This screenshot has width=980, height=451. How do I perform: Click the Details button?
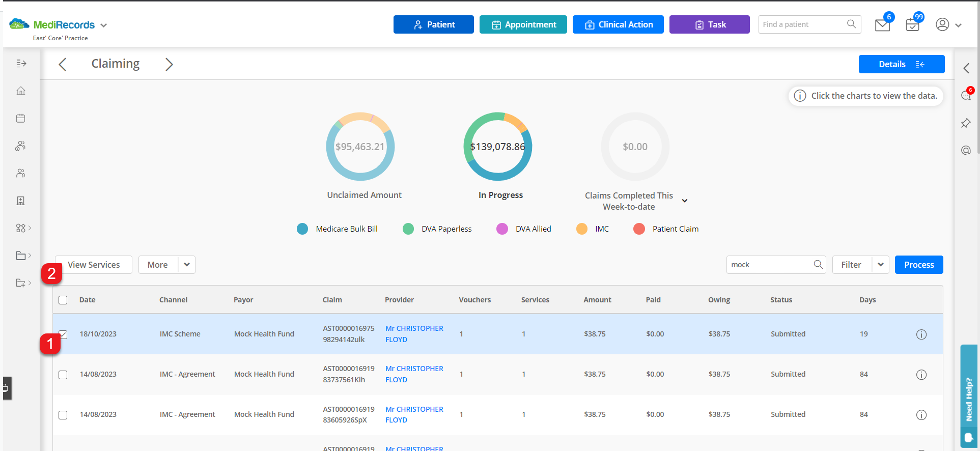click(x=902, y=64)
